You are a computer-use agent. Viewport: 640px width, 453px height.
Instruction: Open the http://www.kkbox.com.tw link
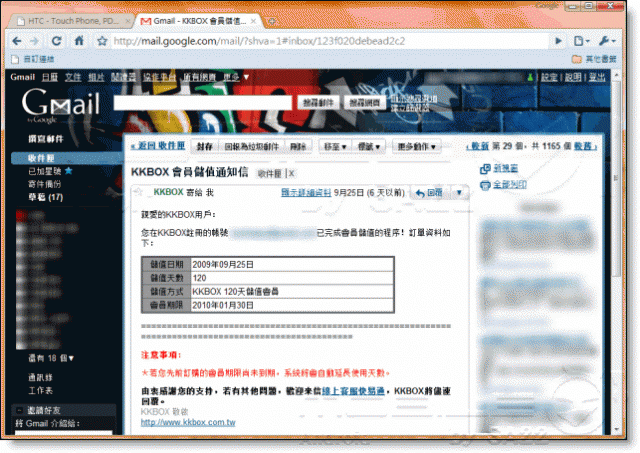(188, 422)
